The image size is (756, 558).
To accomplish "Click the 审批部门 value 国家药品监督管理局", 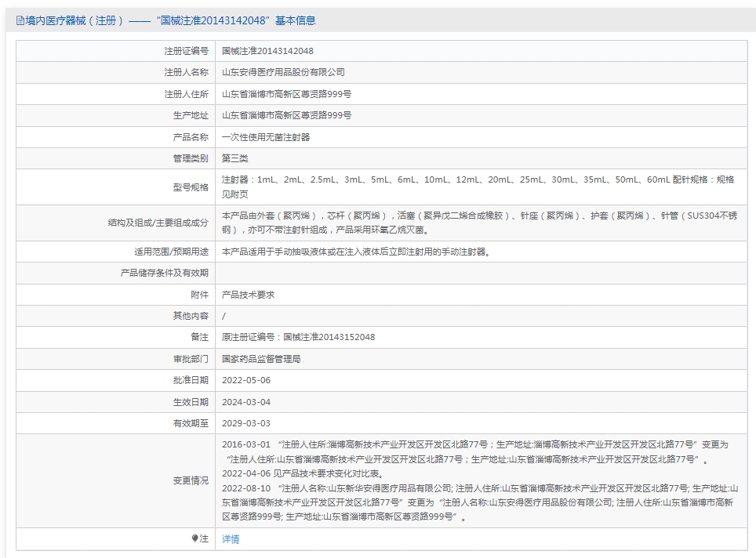I will 261,359.
